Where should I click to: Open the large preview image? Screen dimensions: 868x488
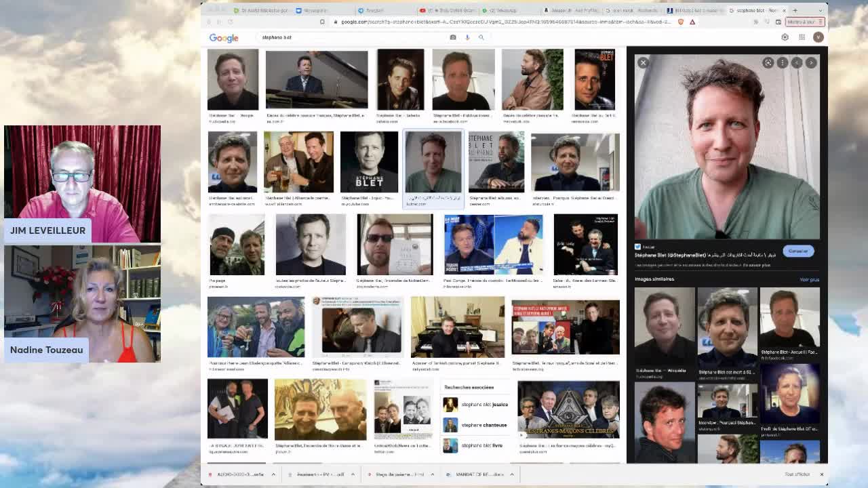coord(727,147)
